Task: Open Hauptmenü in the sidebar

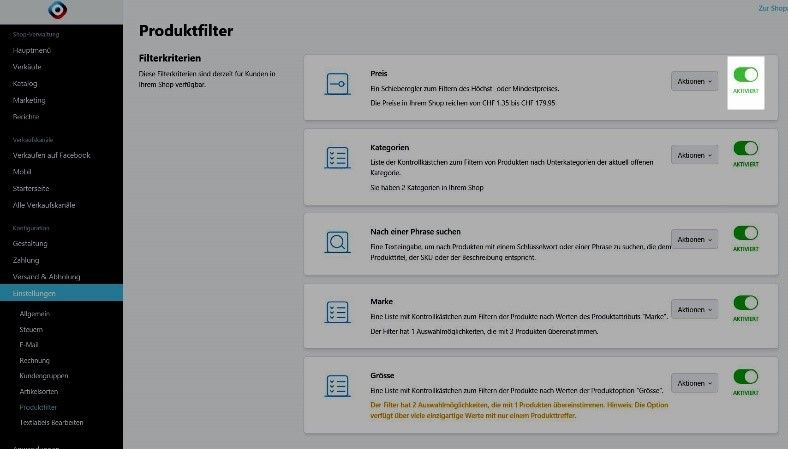Action: coord(32,50)
